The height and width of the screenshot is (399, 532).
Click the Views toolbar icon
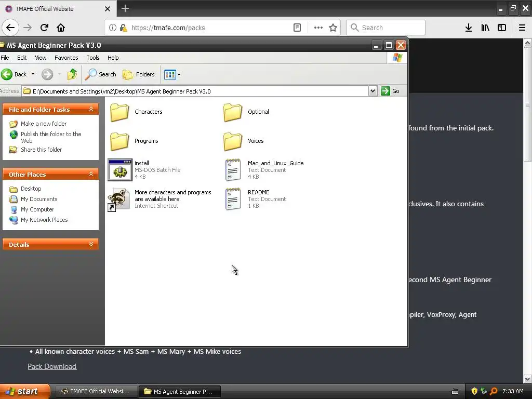click(170, 74)
